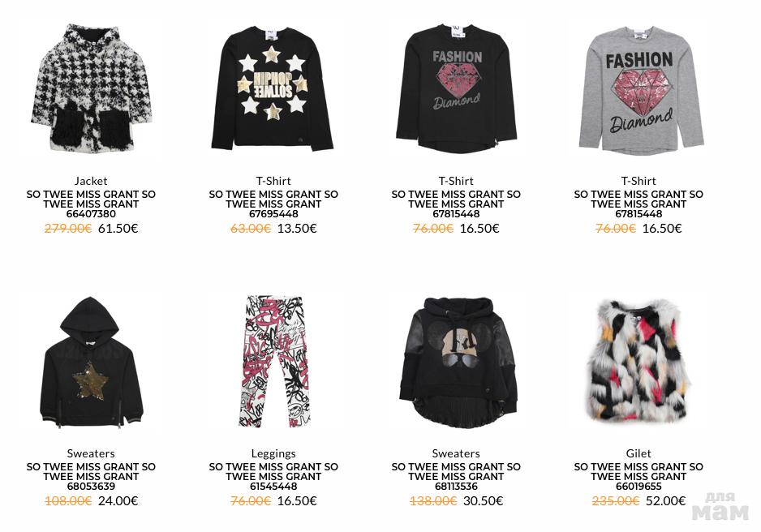The image size is (761, 532).
Task: Select the black star-print T-shirt image
Action: [273, 88]
